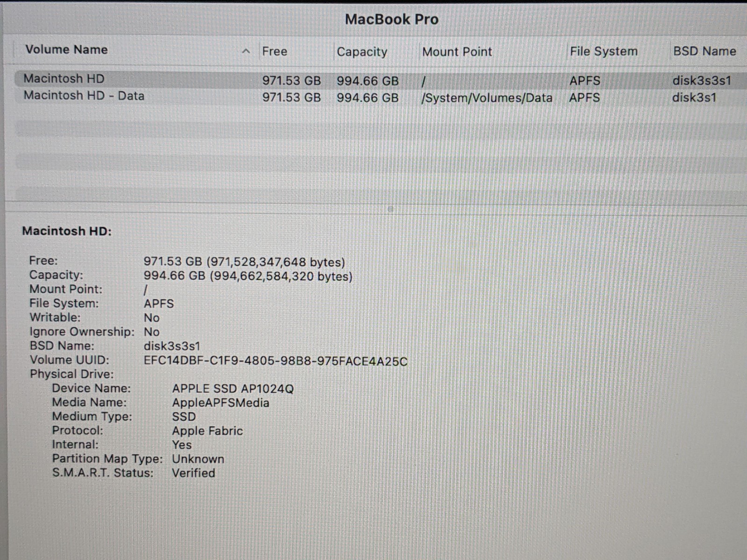Screen dimensions: 747x560
Task: Click the Medium Type value SSD
Action: tap(184, 417)
